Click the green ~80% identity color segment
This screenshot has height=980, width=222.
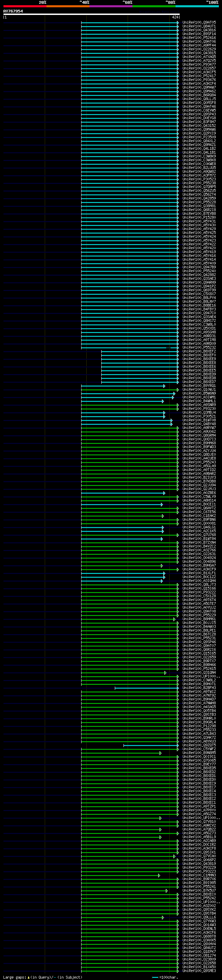point(154,6)
